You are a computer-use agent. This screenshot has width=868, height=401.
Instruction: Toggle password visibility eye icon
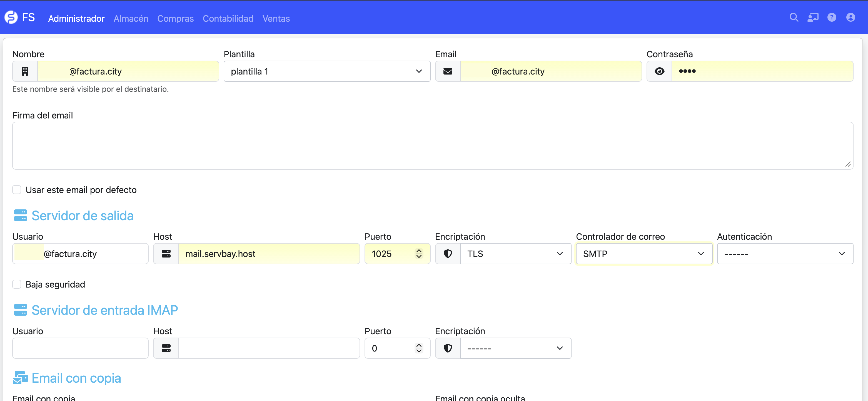pyautogui.click(x=659, y=71)
